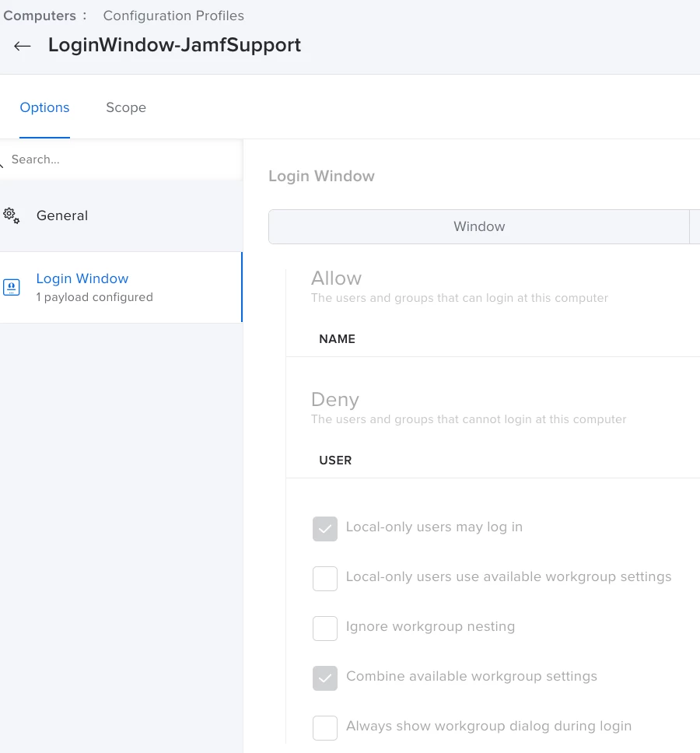Click the back arrow icon
The image size is (700, 753).
22,46
